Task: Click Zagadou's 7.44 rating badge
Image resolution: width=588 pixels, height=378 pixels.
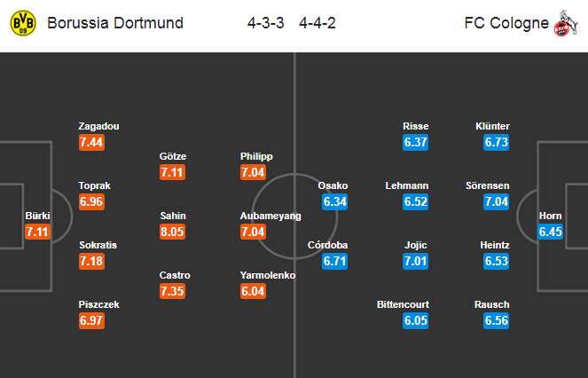Action: [x=91, y=142]
